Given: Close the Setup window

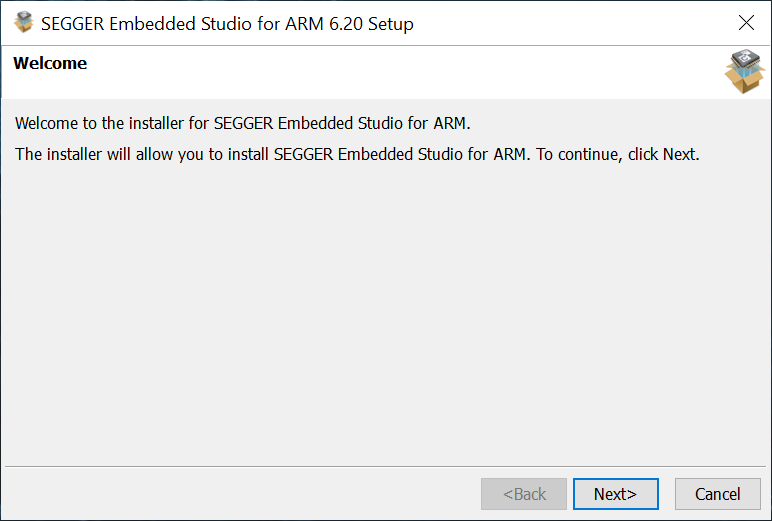Looking at the screenshot, I should 746,23.
